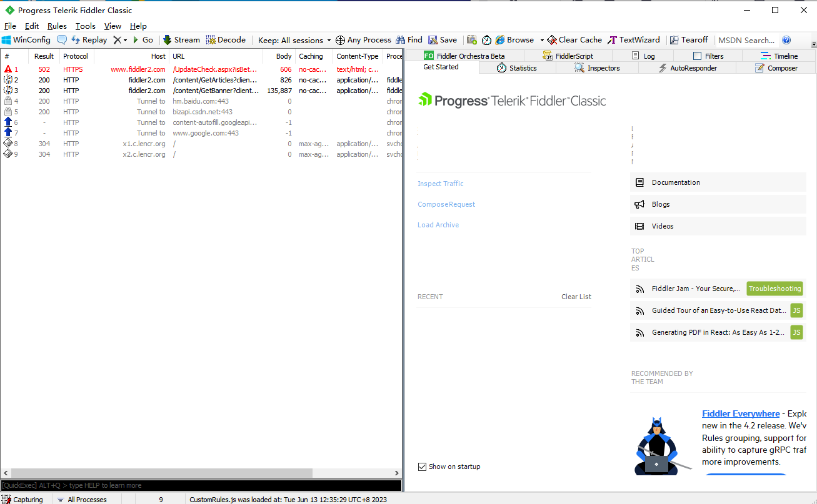Click the Go resume button
The width and height of the screenshot is (817, 504).
click(143, 40)
